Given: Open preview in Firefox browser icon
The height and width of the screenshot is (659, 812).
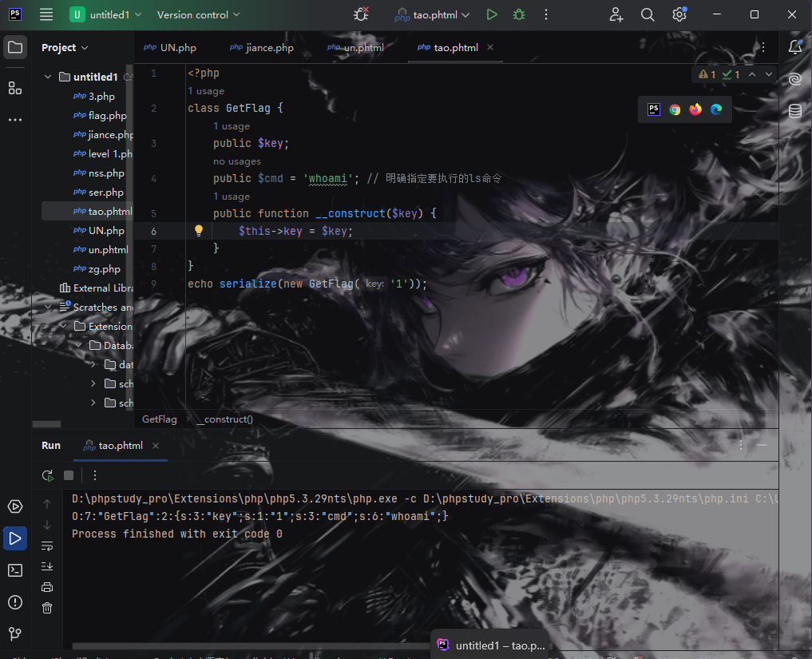Looking at the screenshot, I should click(x=695, y=109).
